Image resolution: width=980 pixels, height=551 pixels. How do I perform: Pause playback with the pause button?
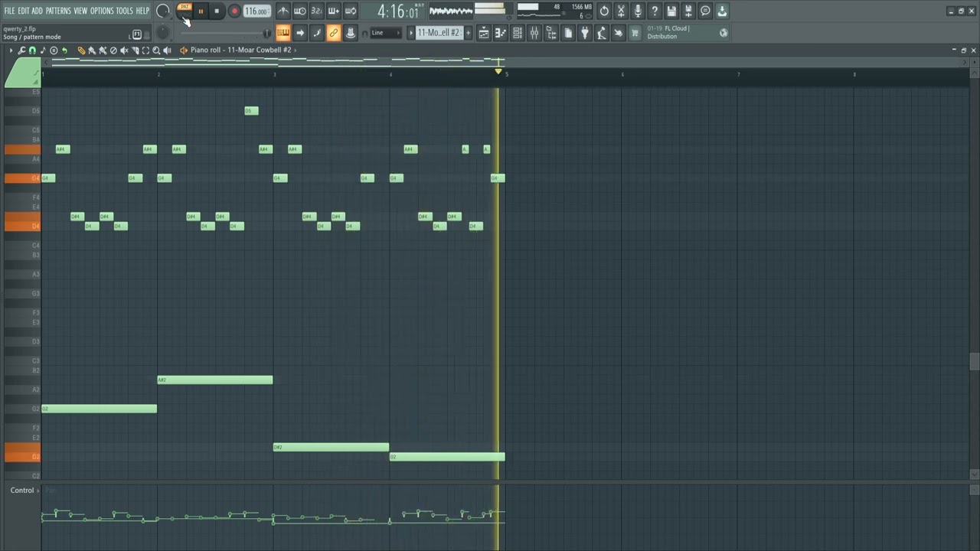pos(201,11)
